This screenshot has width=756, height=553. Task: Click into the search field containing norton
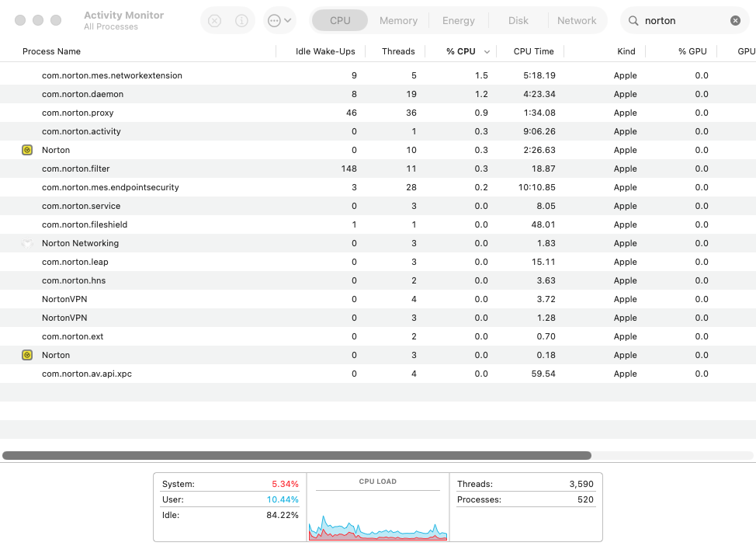pos(684,21)
